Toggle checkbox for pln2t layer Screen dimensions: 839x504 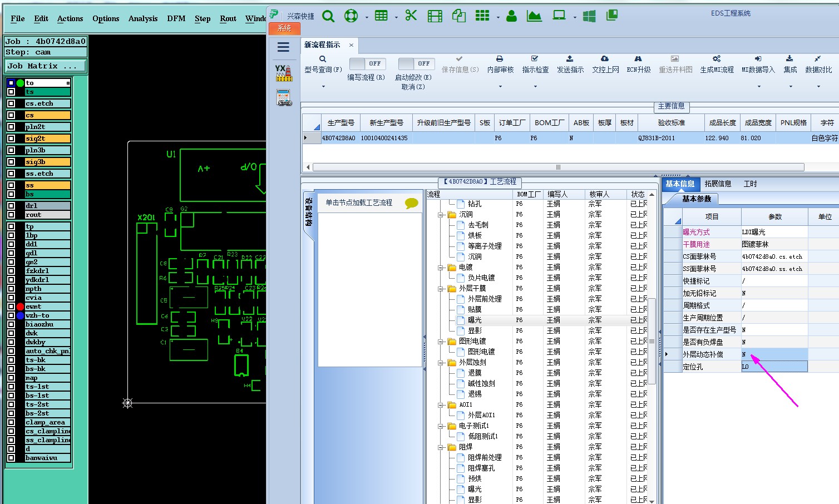pyautogui.click(x=11, y=127)
